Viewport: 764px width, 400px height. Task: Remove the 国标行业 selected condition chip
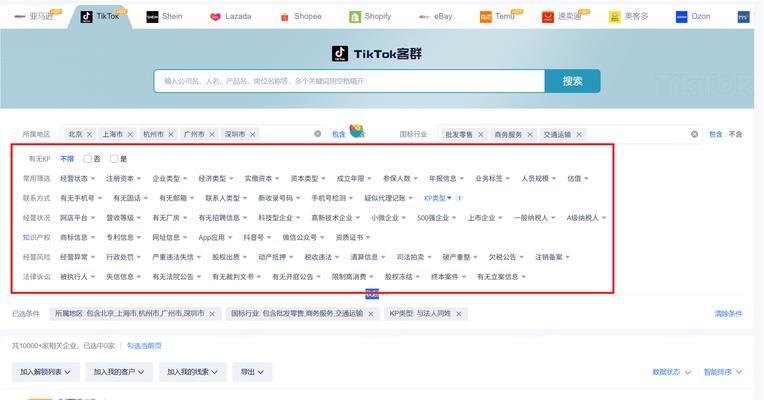point(371,314)
